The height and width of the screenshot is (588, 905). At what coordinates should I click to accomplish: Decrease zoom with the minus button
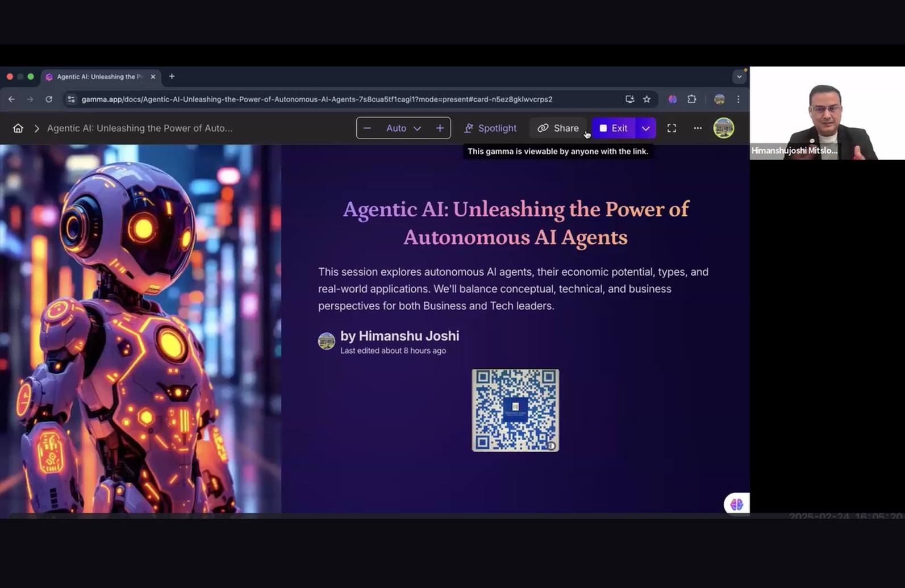click(x=367, y=128)
